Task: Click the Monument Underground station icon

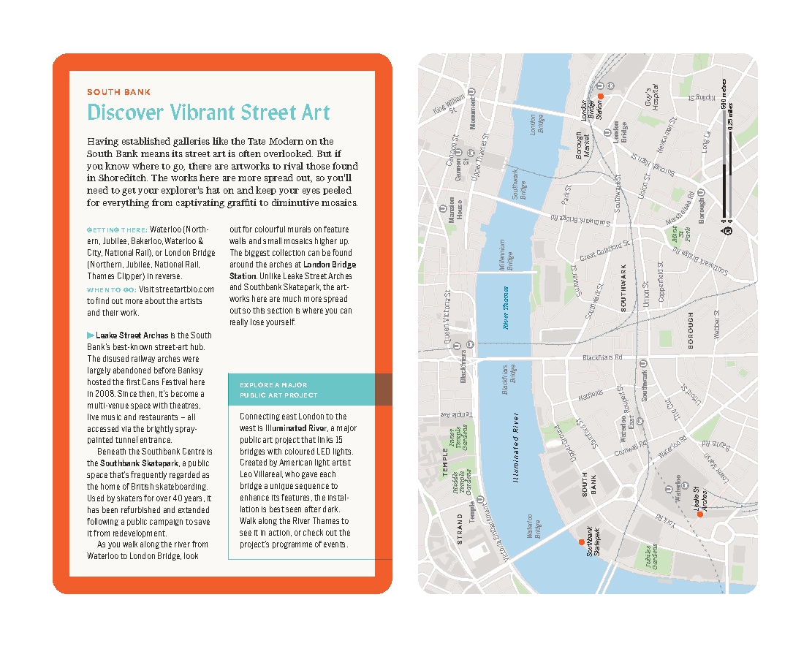Action: pyautogui.click(x=471, y=92)
